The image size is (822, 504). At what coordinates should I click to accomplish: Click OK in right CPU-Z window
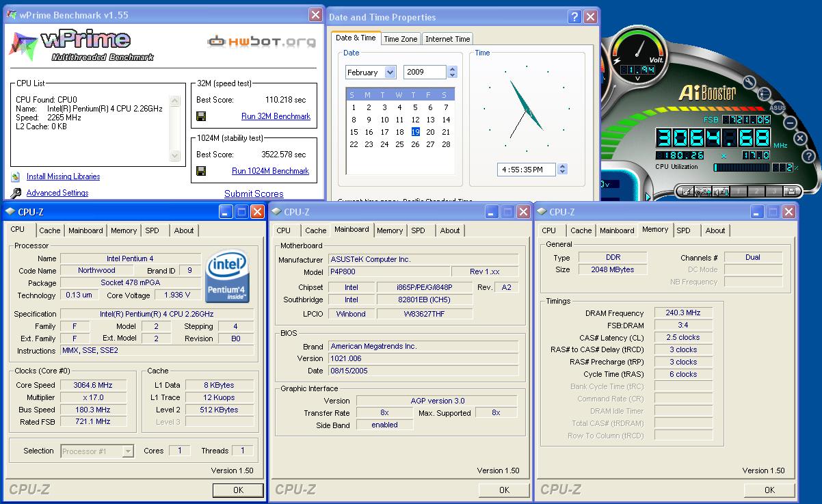[x=769, y=490]
